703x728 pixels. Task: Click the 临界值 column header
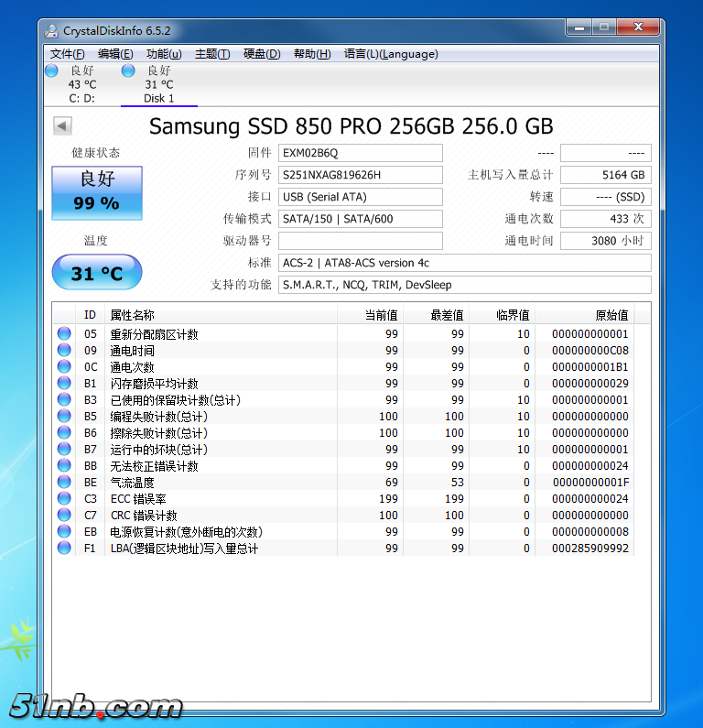coord(502,315)
